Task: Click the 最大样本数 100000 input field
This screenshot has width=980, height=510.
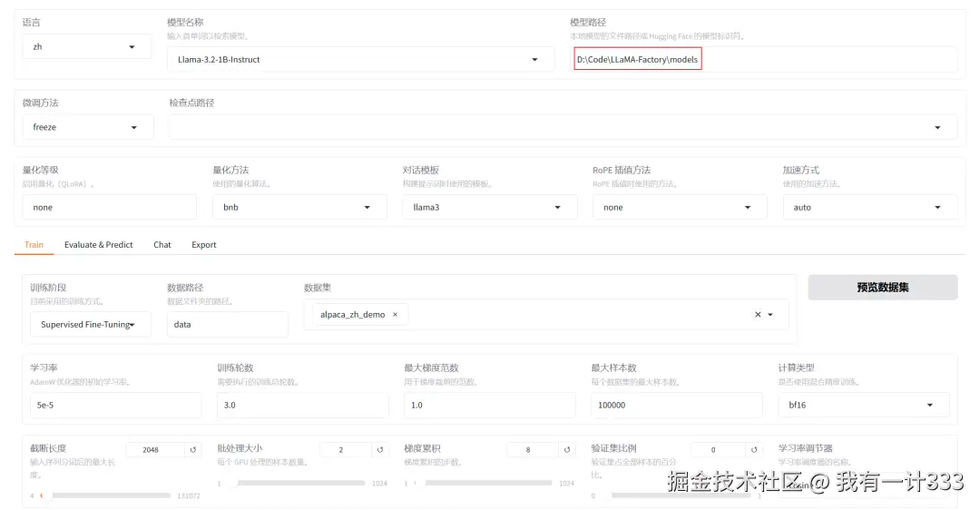Action: (x=676, y=405)
